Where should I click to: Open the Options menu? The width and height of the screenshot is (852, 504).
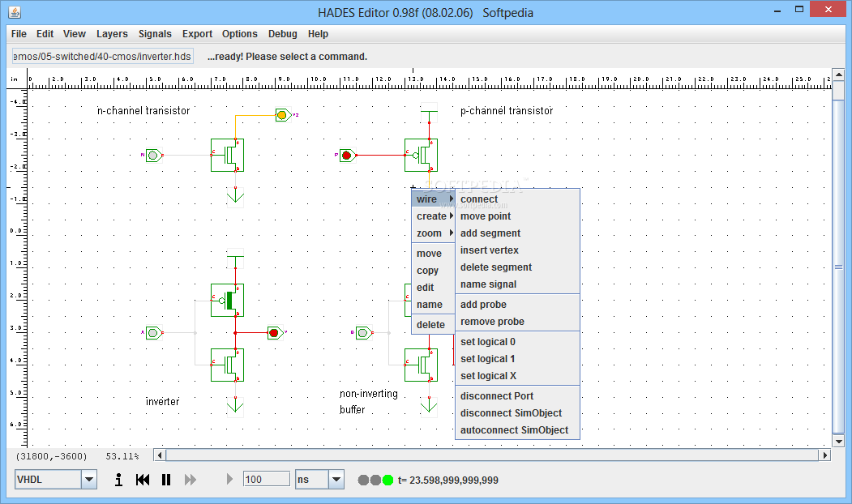(240, 34)
